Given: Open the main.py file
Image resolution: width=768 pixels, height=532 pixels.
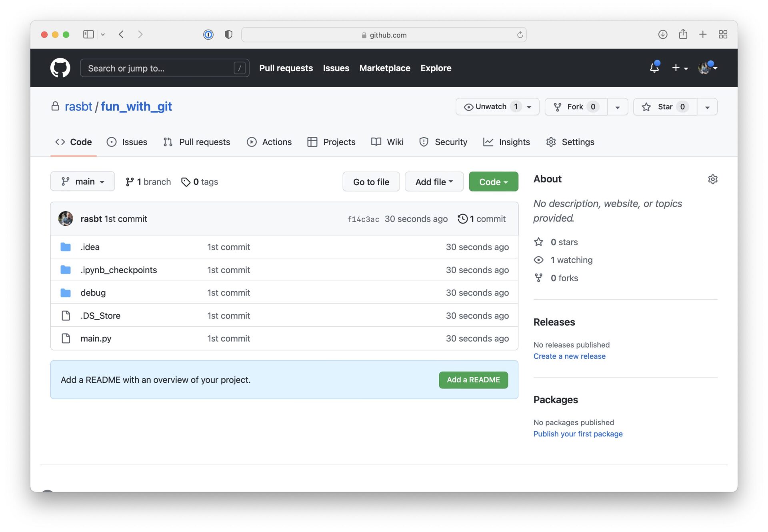Looking at the screenshot, I should coord(96,338).
